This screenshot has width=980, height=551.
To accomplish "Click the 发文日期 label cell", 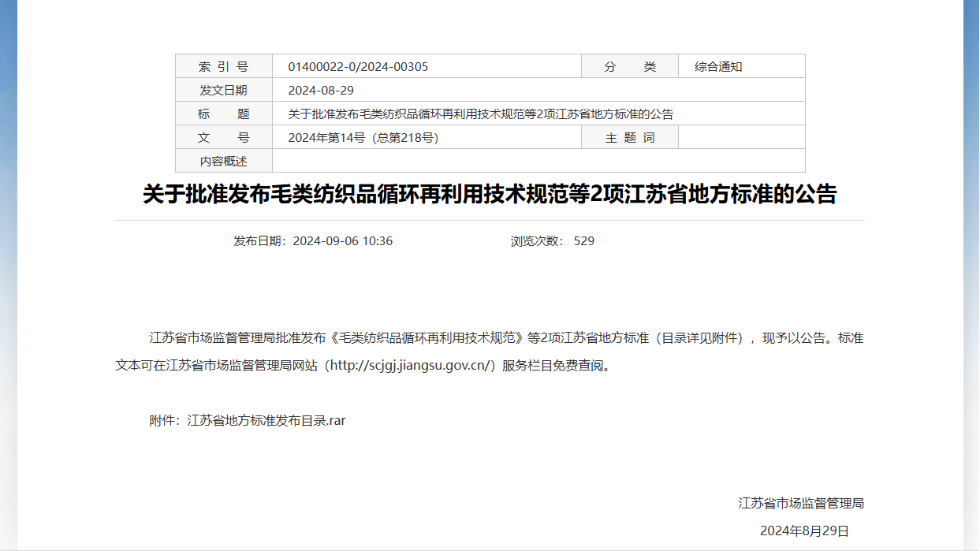I will 223,91.
